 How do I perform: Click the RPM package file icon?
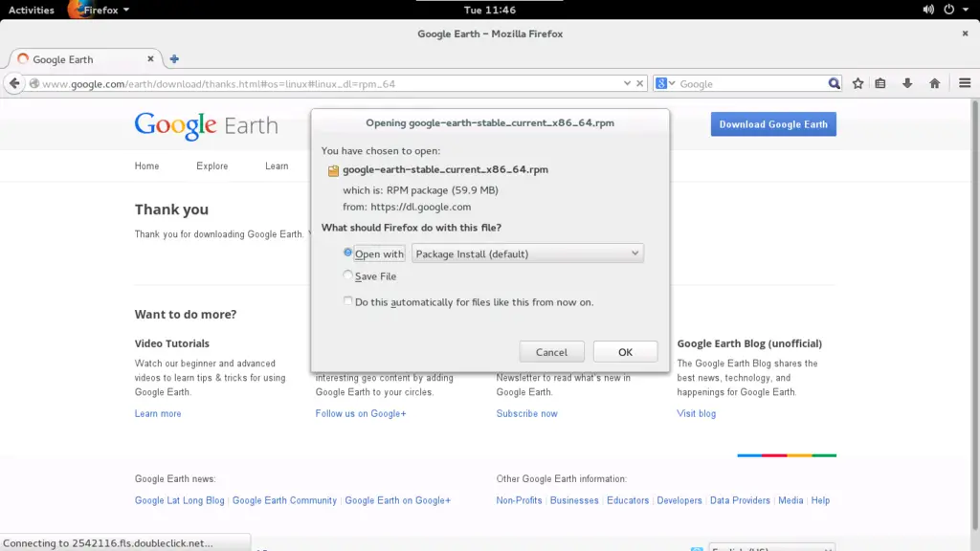tap(333, 170)
